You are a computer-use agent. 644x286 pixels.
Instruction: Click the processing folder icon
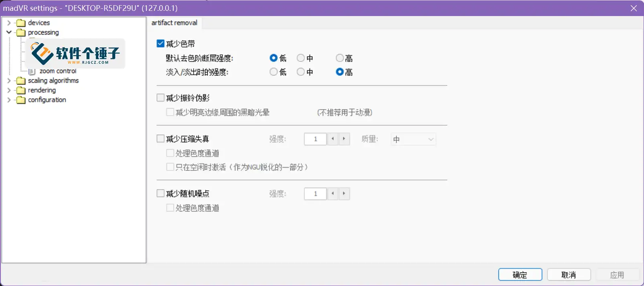21,32
